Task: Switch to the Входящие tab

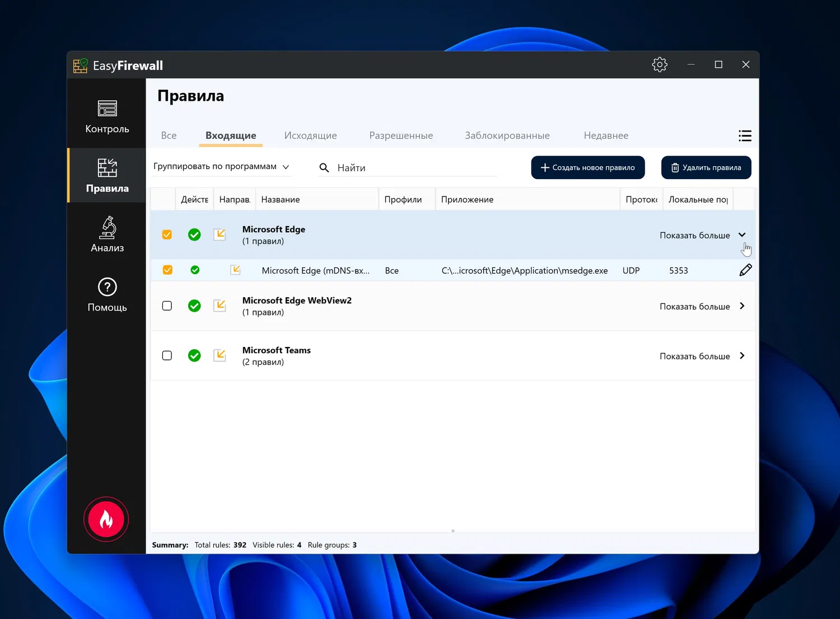Action: coord(231,135)
